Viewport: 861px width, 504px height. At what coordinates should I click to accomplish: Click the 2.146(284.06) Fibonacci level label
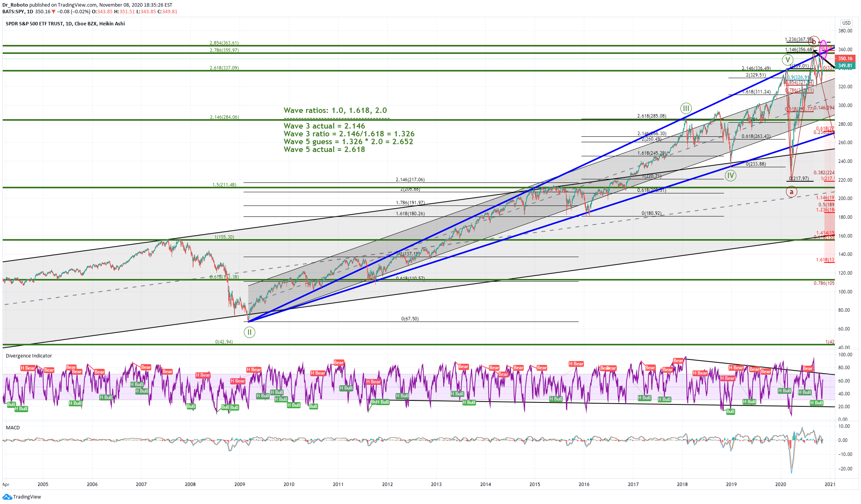point(224,117)
